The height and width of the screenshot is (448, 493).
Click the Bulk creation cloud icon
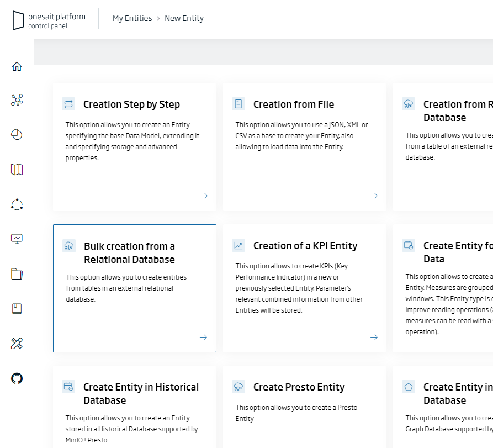69,246
